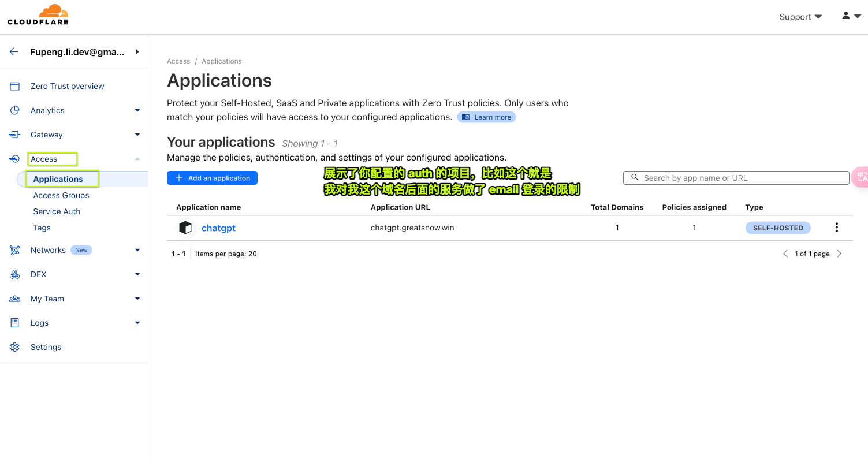Click the Logs sidebar icon
The height and width of the screenshot is (462, 868).
[x=15, y=323]
